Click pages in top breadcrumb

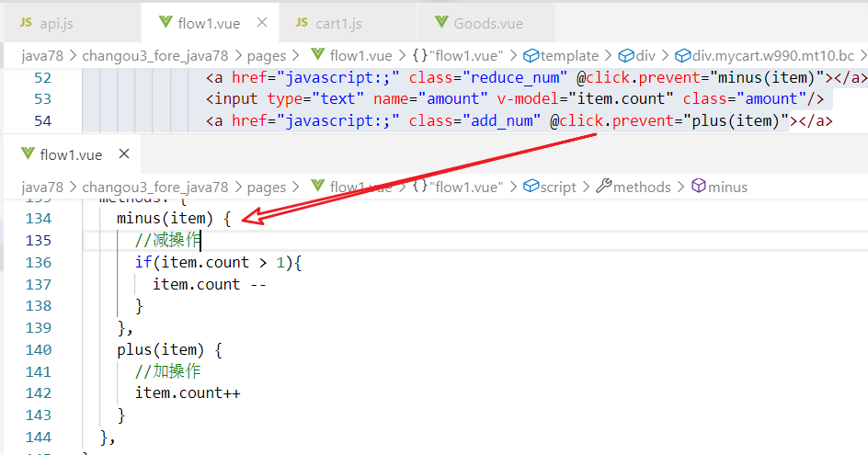tap(267, 56)
